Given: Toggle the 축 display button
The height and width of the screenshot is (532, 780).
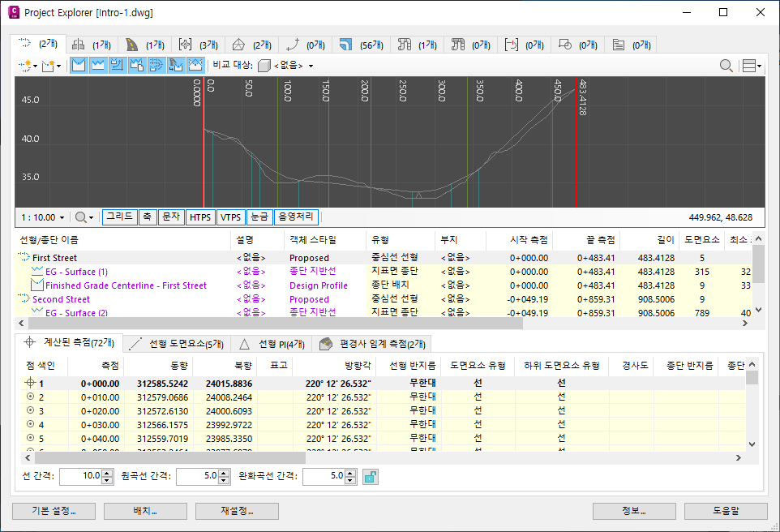Looking at the screenshot, I should pos(148,217).
